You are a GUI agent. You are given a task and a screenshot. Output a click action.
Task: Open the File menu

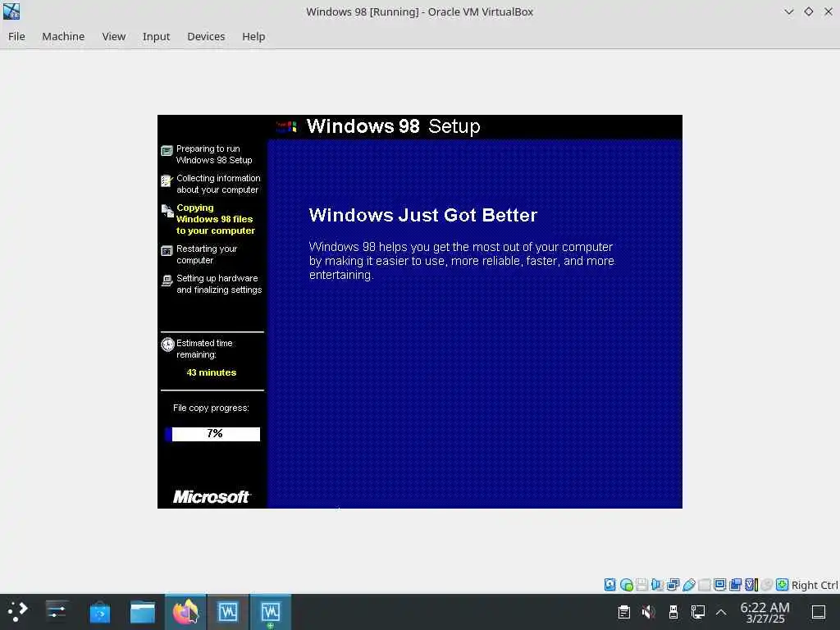(x=16, y=36)
